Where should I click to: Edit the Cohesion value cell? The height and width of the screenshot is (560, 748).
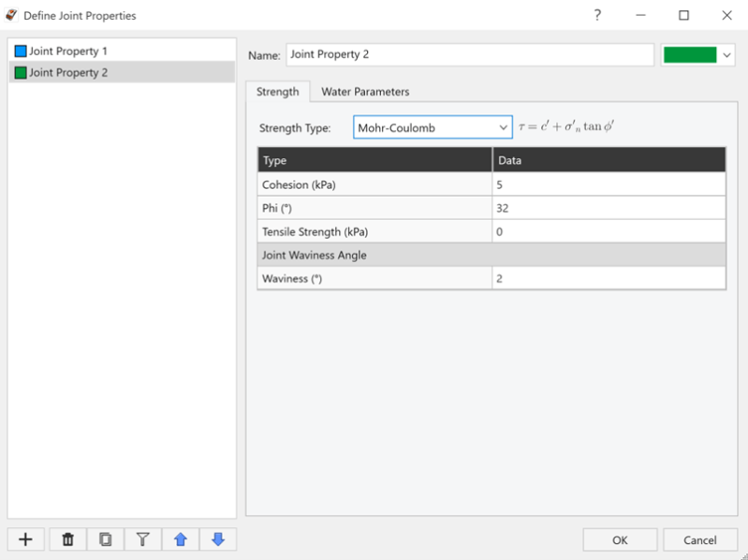coord(609,184)
